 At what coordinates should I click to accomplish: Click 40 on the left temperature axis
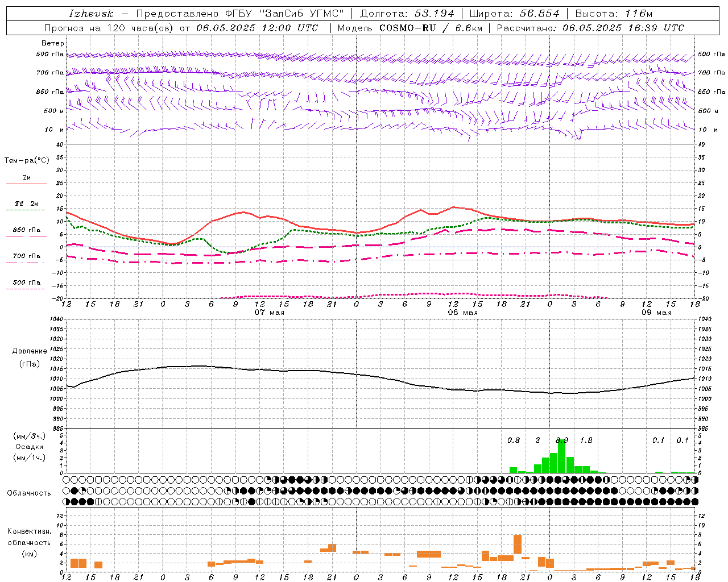coord(60,144)
